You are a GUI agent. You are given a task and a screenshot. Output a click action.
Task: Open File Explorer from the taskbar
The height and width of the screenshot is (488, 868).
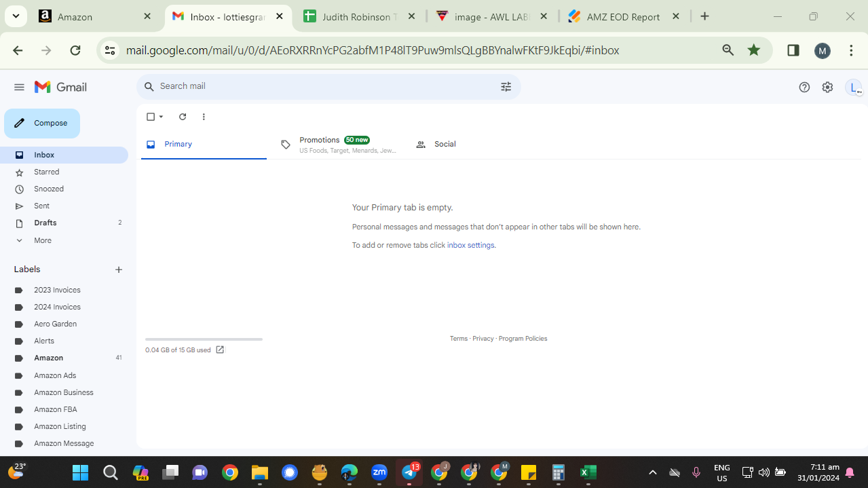pyautogui.click(x=260, y=472)
